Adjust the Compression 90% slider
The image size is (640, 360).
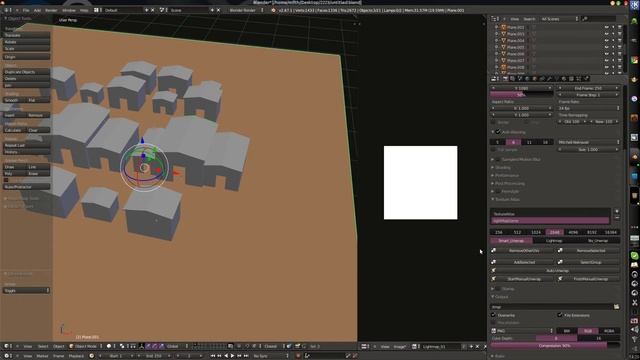[554, 345]
